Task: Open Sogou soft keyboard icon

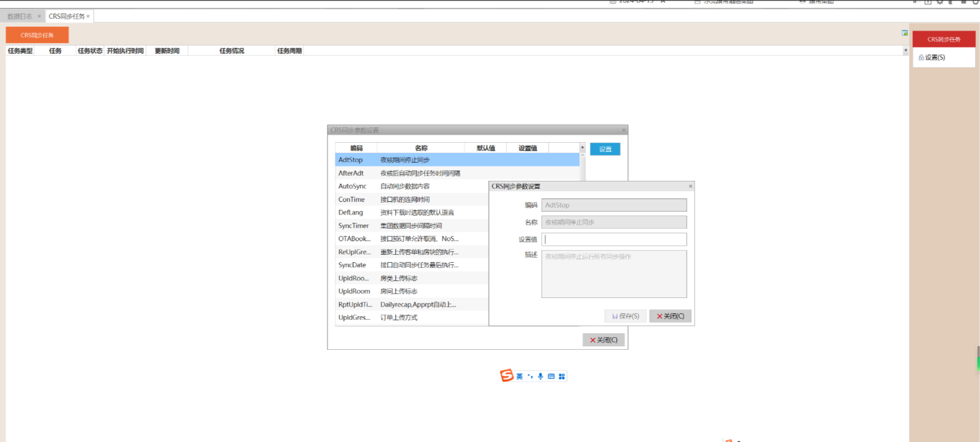Action: tap(551, 377)
